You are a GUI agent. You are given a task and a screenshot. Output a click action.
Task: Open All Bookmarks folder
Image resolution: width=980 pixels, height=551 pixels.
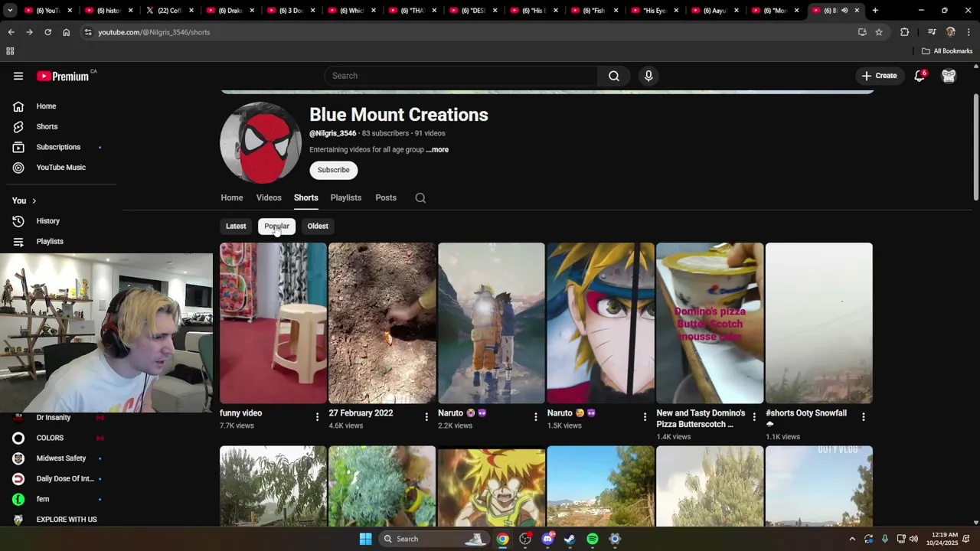947,51
